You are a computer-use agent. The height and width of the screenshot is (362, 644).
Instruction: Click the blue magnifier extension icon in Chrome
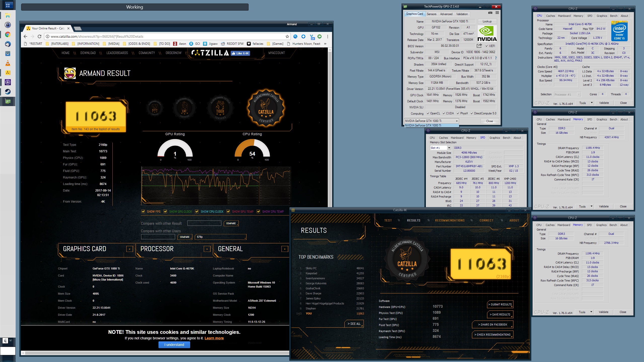(295, 36)
